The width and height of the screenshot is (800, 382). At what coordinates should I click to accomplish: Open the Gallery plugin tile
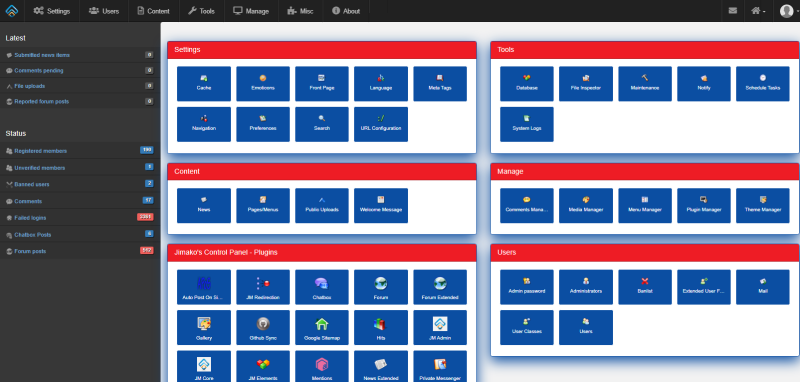204,327
